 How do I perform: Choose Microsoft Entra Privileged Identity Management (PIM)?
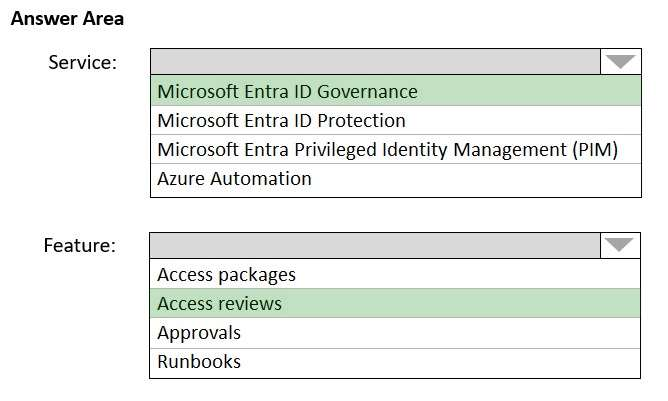pyautogui.click(x=387, y=150)
